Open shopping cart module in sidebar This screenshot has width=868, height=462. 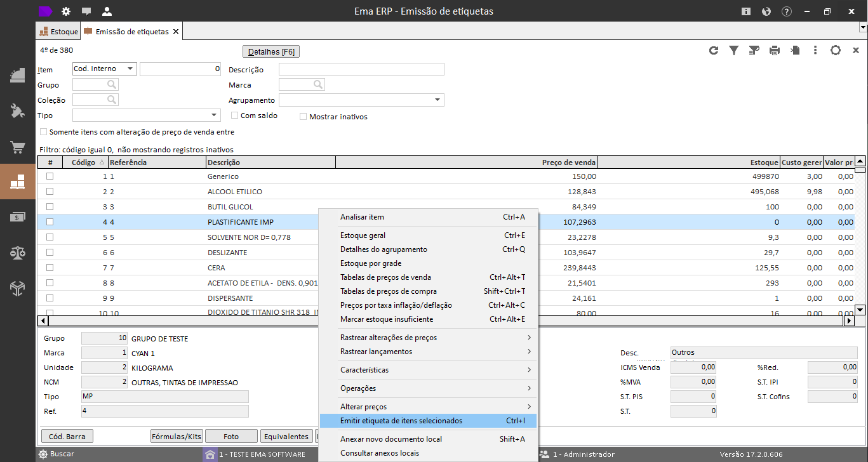(17, 147)
